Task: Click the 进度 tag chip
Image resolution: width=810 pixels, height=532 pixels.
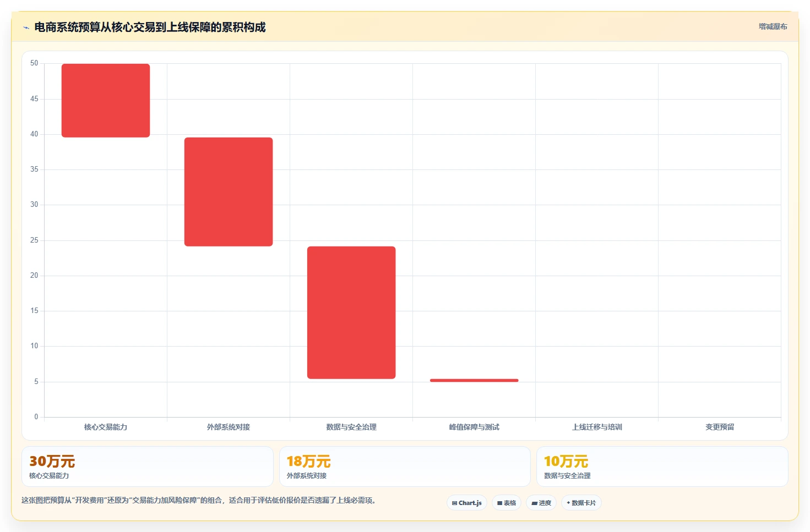Action: click(x=541, y=503)
